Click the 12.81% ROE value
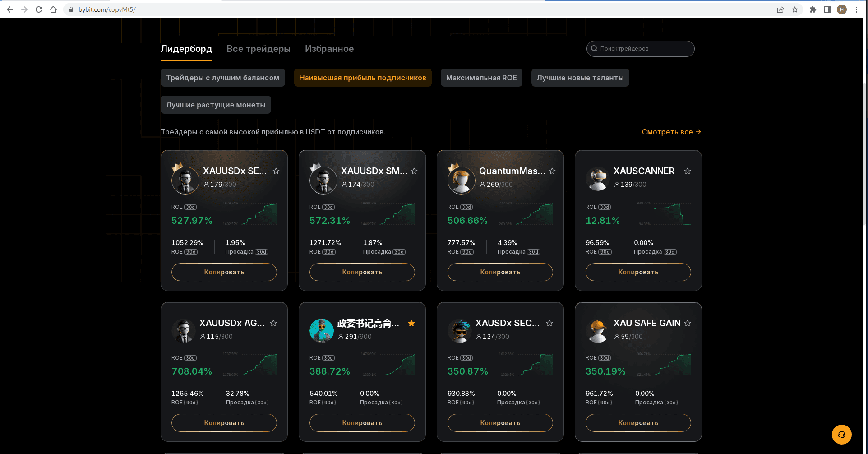The width and height of the screenshot is (868, 454). coord(603,221)
